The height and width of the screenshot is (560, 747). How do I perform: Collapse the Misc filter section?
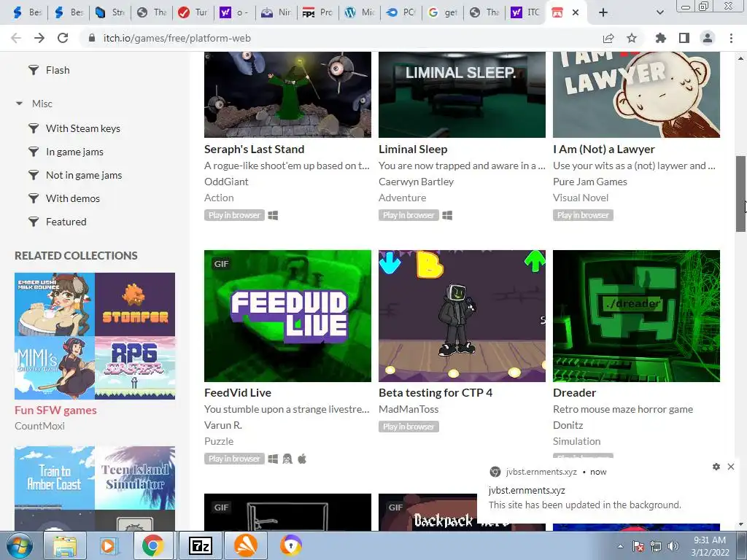click(x=19, y=104)
